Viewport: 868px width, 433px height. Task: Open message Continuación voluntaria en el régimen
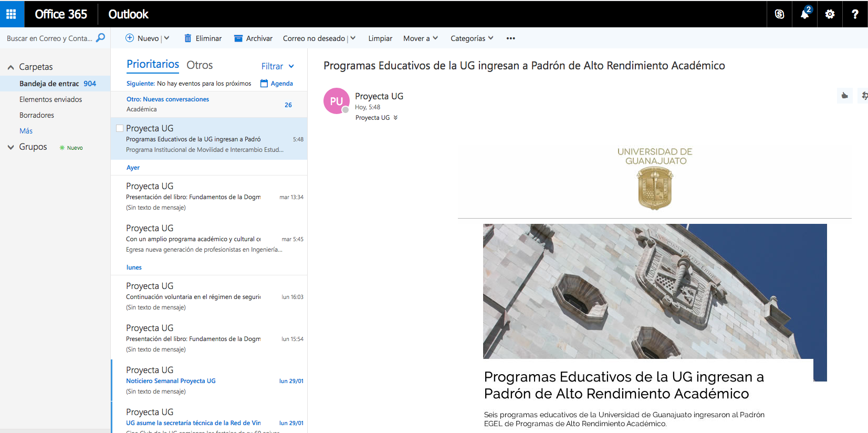[x=209, y=296]
